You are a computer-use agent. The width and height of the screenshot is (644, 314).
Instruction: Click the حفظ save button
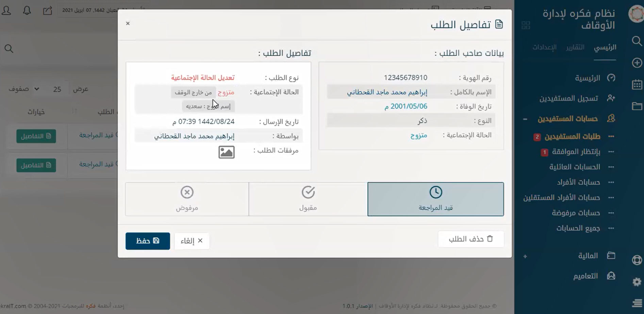[x=148, y=241]
